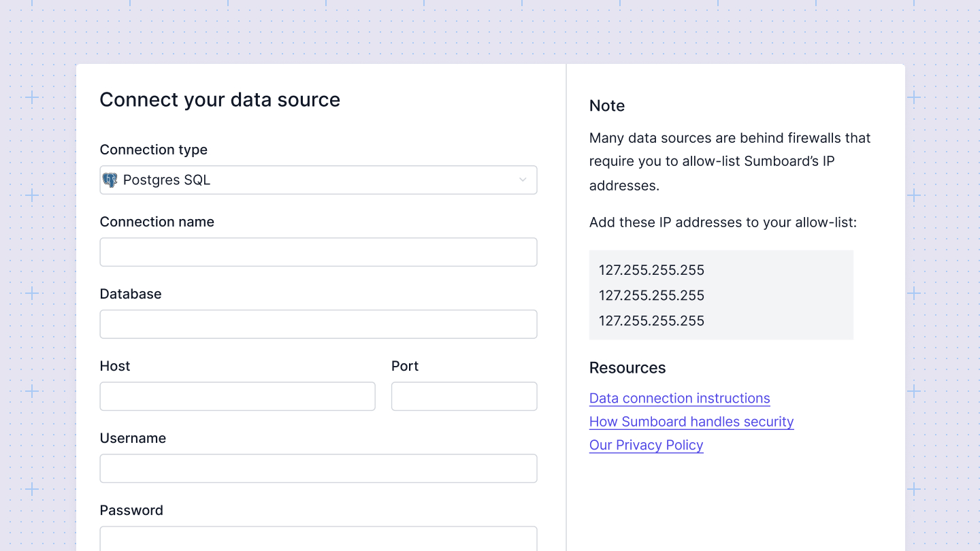Click the Postgres elephant icon

(110, 180)
